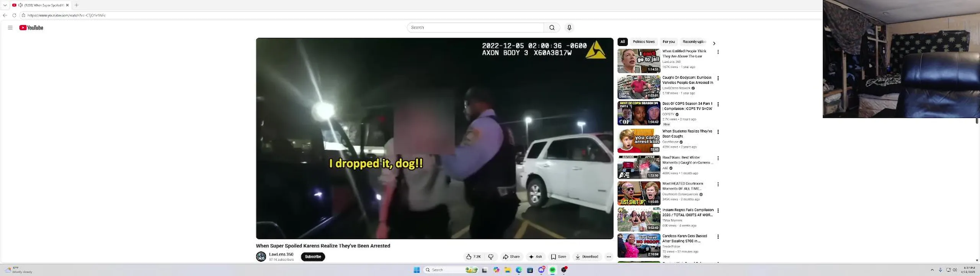This screenshot has height=276, width=980.
Task: Like the video with thumbs-up 7.2K
Action: pyautogui.click(x=474, y=257)
